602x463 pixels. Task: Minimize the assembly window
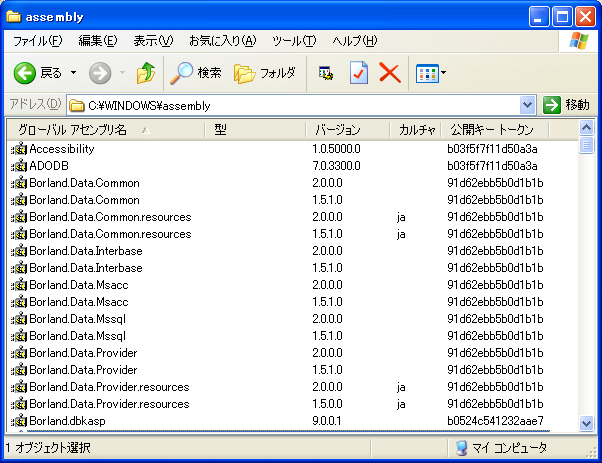539,17
